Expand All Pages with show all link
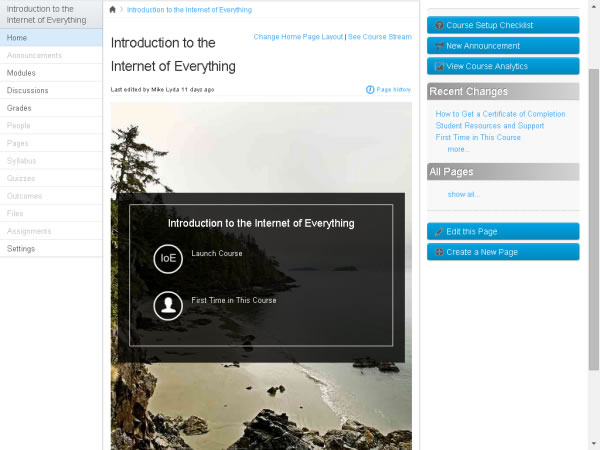 click(463, 194)
